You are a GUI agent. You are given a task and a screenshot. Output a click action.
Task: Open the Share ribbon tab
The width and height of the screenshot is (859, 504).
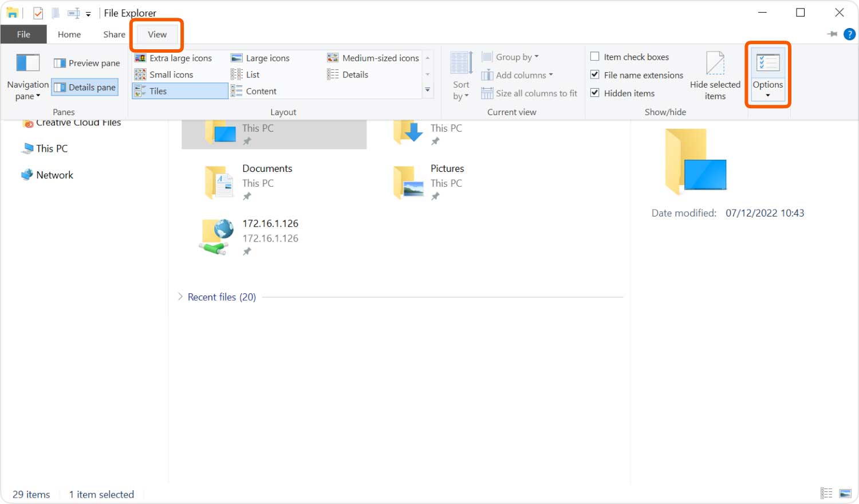pyautogui.click(x=114, y=34)
